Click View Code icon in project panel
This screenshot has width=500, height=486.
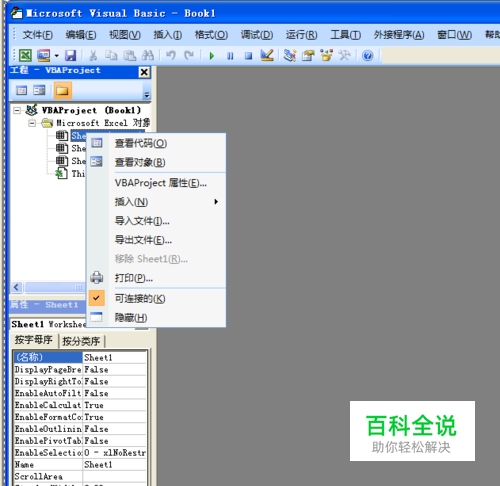22,90
